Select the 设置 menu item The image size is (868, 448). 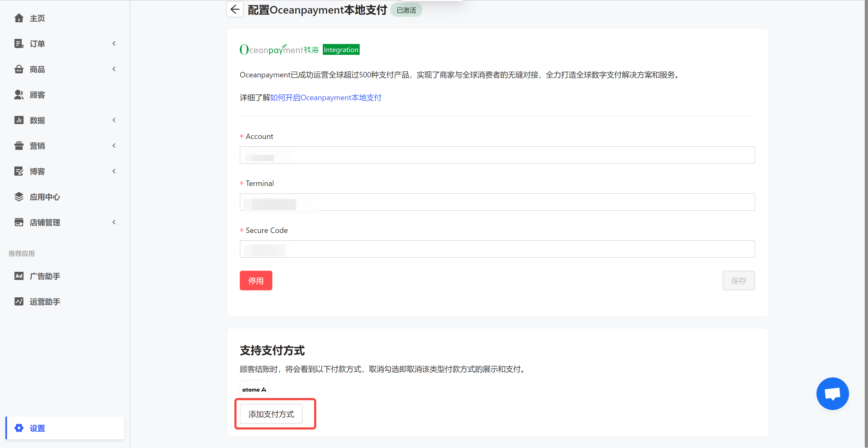coord(65,428)
